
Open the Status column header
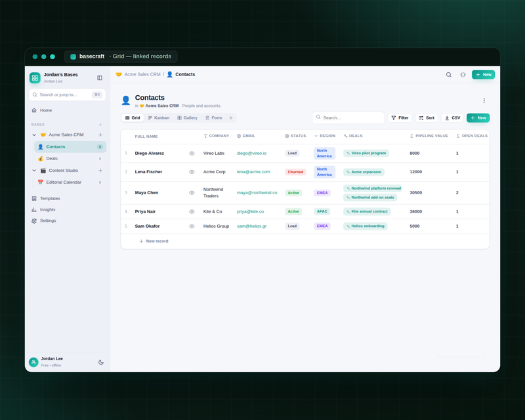(295, 136)
